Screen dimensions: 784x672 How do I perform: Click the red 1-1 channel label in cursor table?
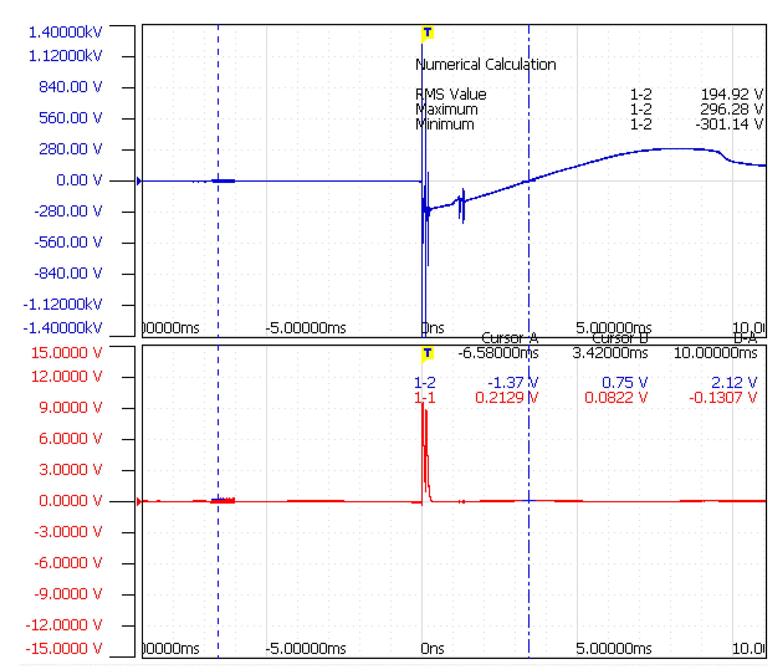(425, 398)
